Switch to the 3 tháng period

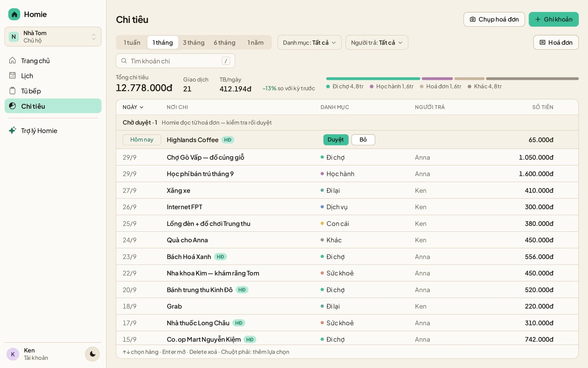[194, 42]
